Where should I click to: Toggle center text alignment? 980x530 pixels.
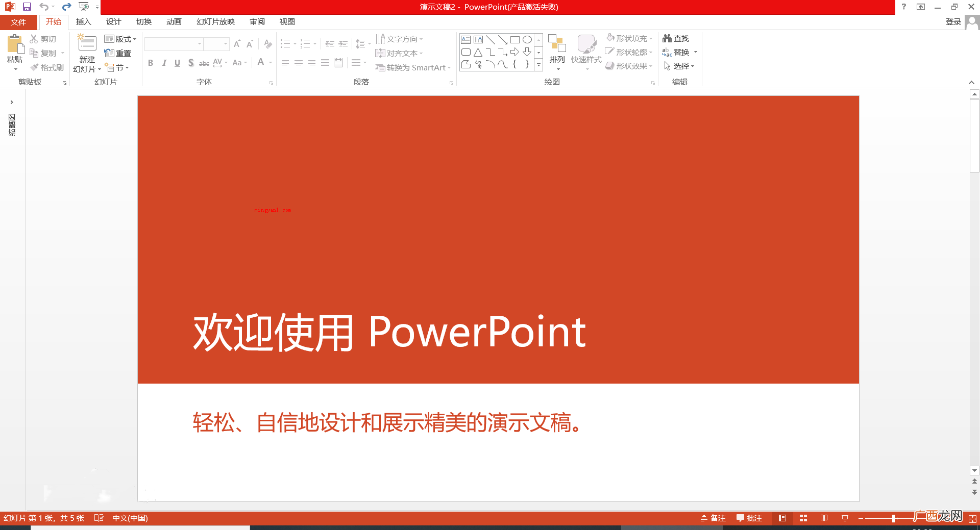(x=298, y=63)
